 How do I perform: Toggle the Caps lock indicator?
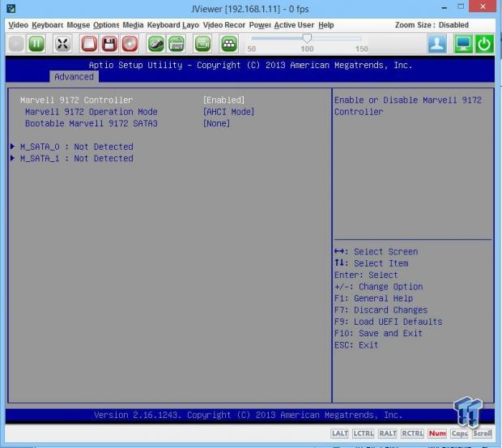click(459, 433)
